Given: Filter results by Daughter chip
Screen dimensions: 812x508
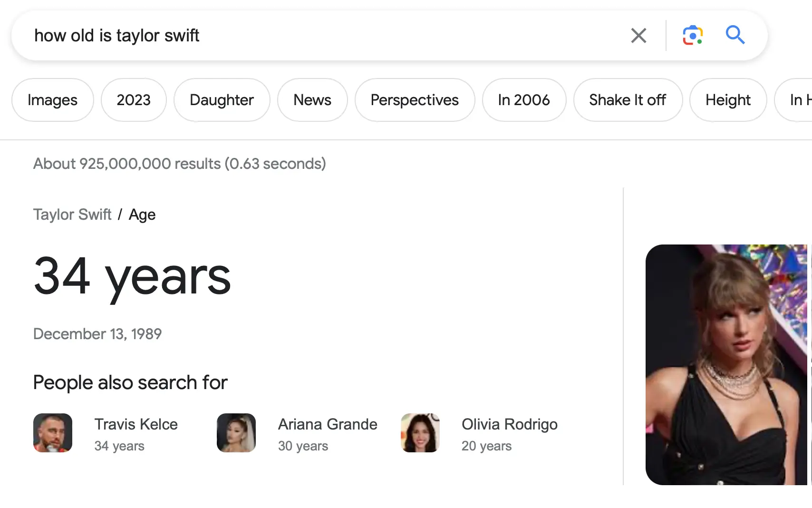Looking at the screenshot, I should [222, 100].
